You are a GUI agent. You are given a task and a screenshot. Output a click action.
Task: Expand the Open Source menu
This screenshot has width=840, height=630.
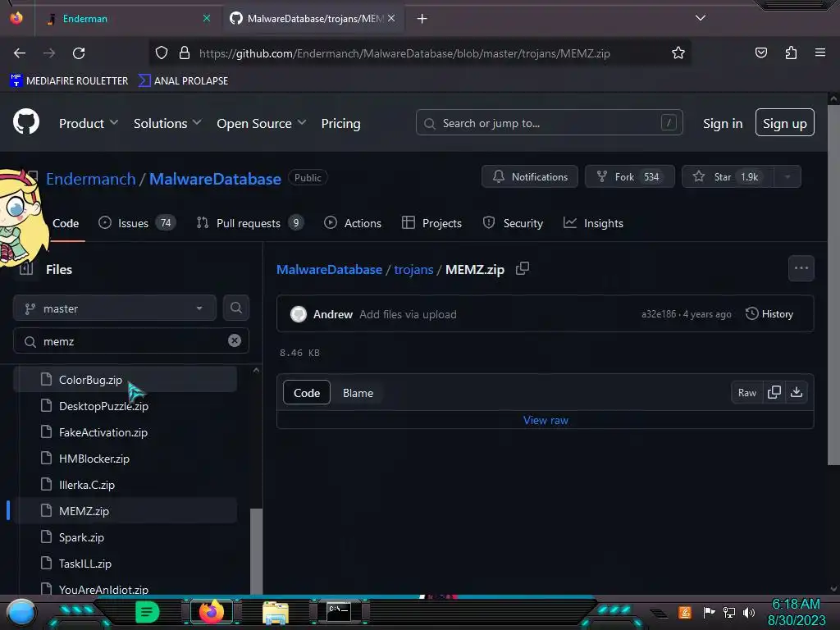click(262, 123)
